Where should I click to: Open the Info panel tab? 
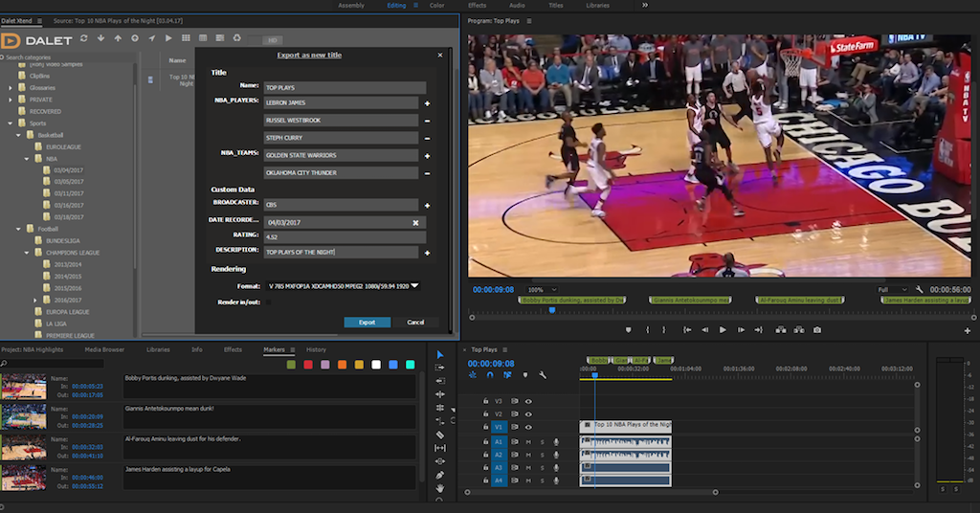(x=197, y=350)
